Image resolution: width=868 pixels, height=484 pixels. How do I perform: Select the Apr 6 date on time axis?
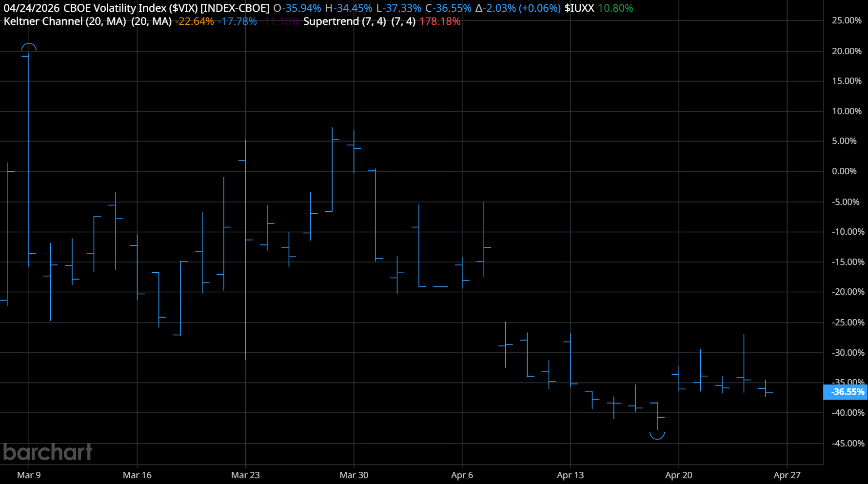[x=462, y=475]
